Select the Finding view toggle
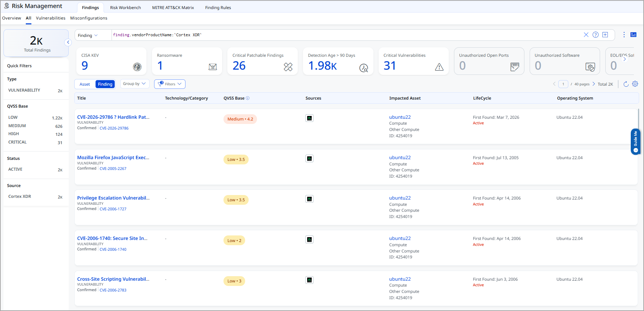Image resolution: width=644 pixels, height=311 pixels. click(x=105, y=84)
